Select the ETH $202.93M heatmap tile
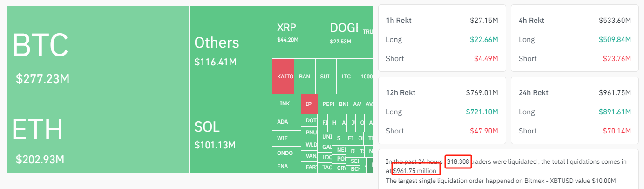644x189 pixels. (98, 137)
